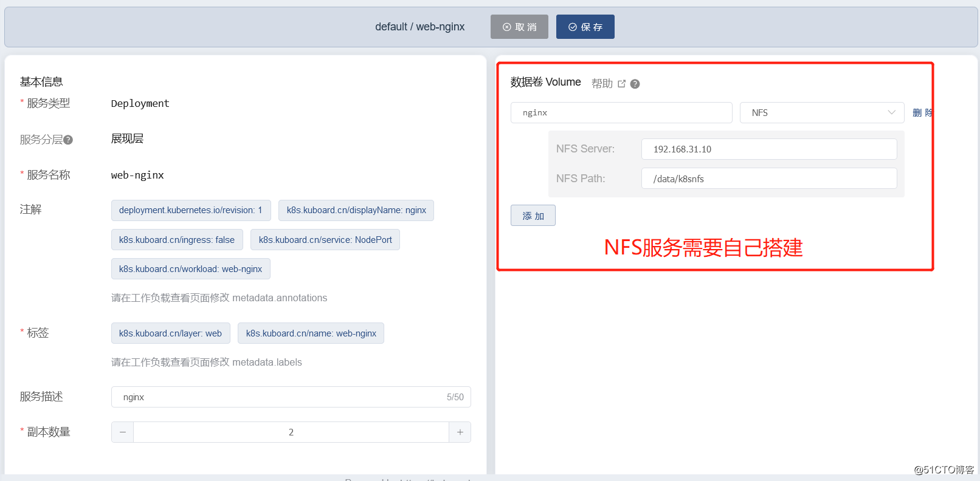Screen dimensions: 980x481
Task: Click the 数据卷 Volume section heading
Action: pos(545,82)
